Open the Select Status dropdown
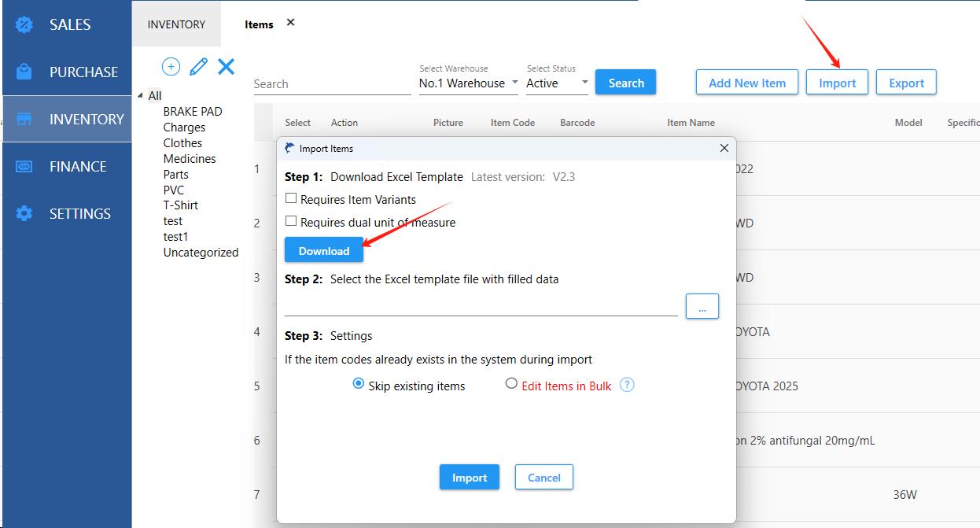The width and height of the screenshot is (980, 528). [557, 83]
